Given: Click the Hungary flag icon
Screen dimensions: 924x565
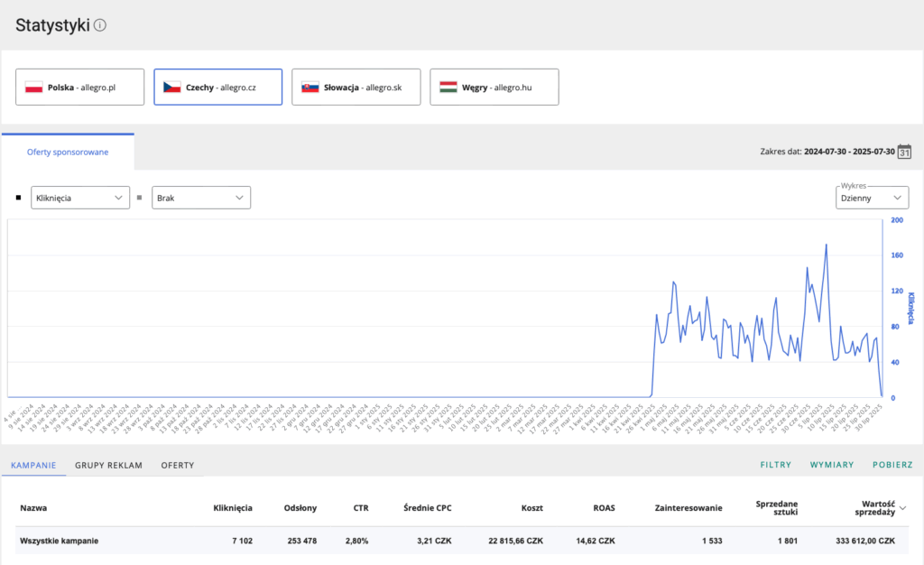Looking at the screenshot, I should point(448,88).
